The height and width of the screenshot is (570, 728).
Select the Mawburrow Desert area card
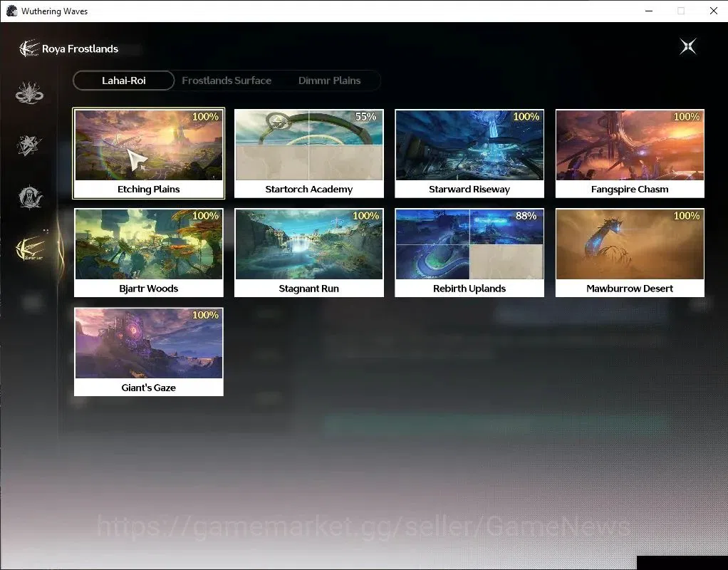tap(630, 253)
